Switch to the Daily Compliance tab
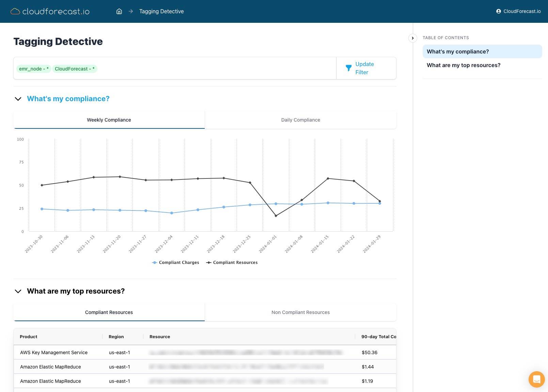The height and width of the screenshot is (392, 548). tap(300, 120)
